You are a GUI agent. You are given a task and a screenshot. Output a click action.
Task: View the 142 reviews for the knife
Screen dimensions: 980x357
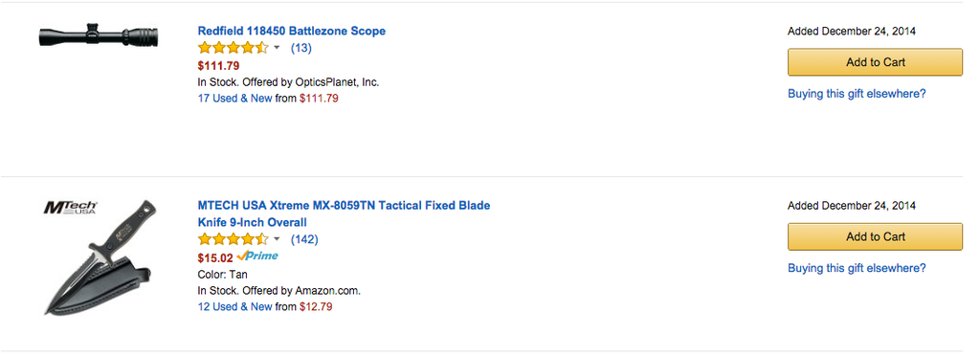(x=304, y=239)
